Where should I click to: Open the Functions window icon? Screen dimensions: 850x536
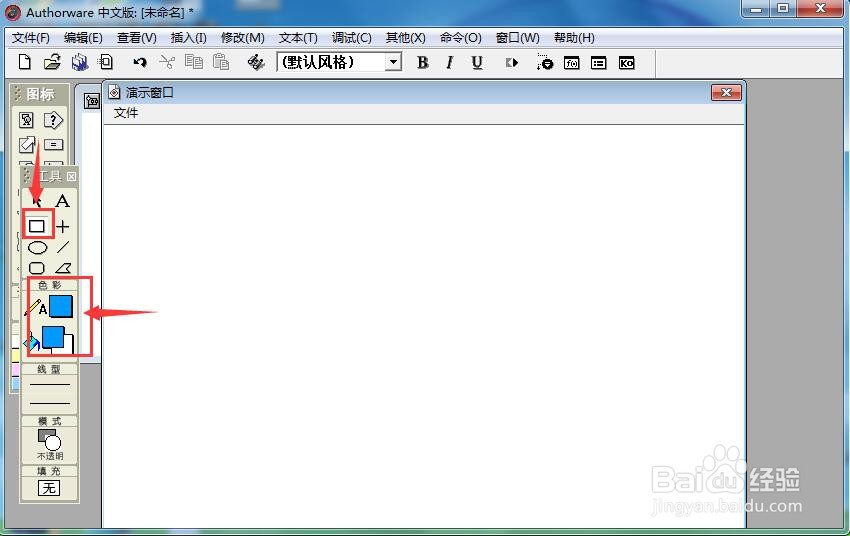[572, 63]
